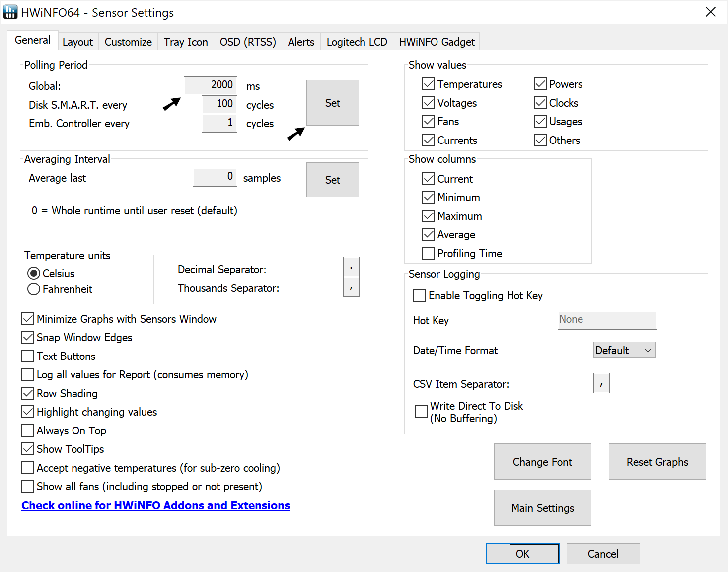Go to the Tray Icon tab
Screen dimensions: 728x572
(186, 42)
